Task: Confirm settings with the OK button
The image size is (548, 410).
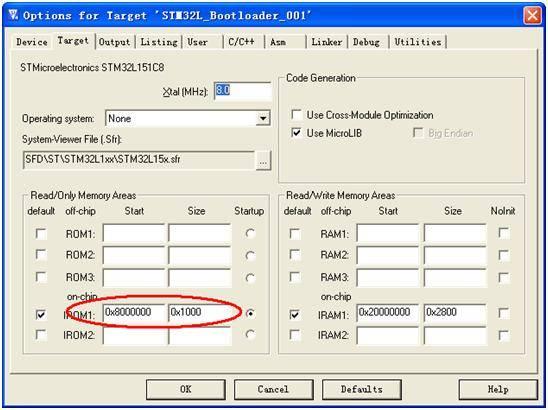Action: 186,389
